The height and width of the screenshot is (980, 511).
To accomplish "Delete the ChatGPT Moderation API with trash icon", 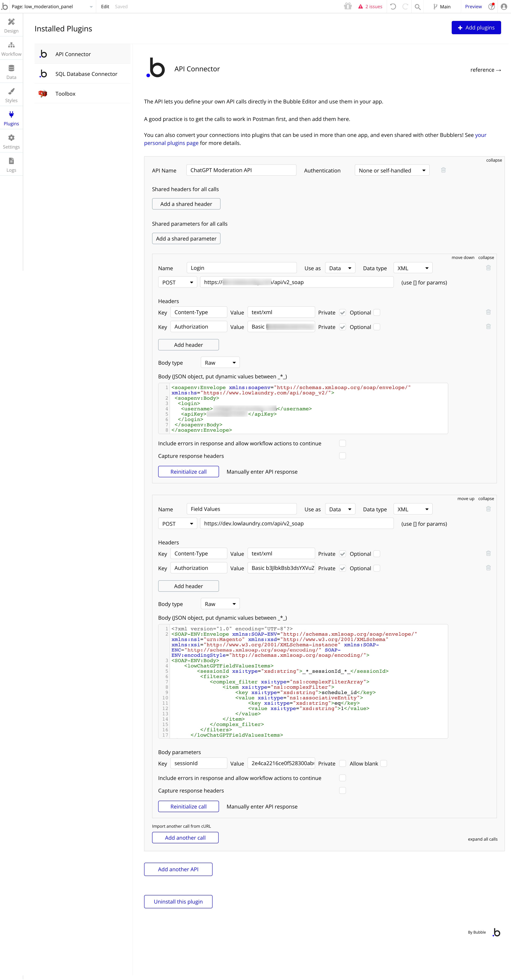I will pos(443,170).
